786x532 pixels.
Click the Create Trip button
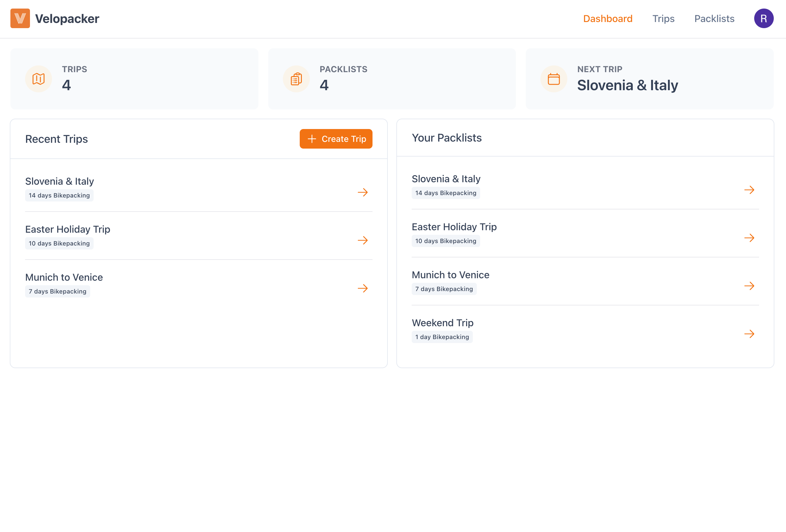pos(336,139)
